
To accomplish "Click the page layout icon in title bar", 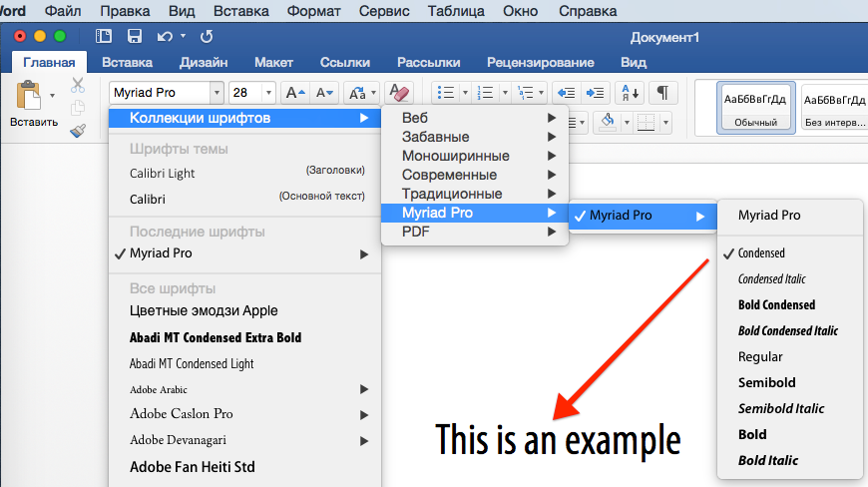I will (104, 37).
